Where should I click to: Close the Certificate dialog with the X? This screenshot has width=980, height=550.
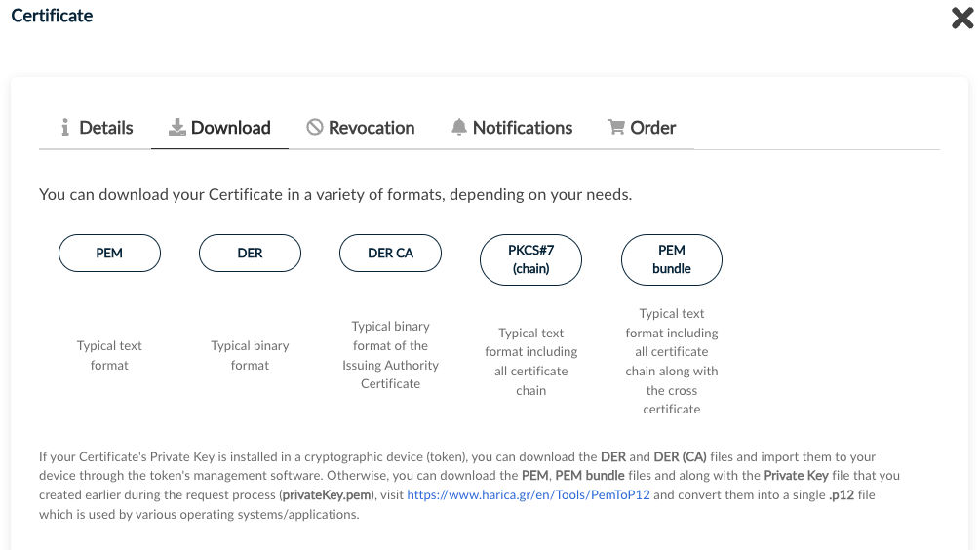961,19
